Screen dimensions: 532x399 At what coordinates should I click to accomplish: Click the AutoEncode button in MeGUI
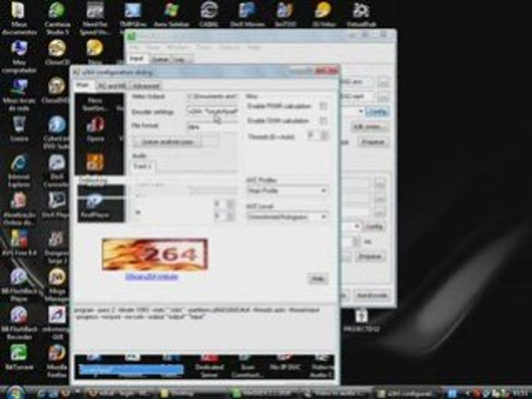point(372,295)
